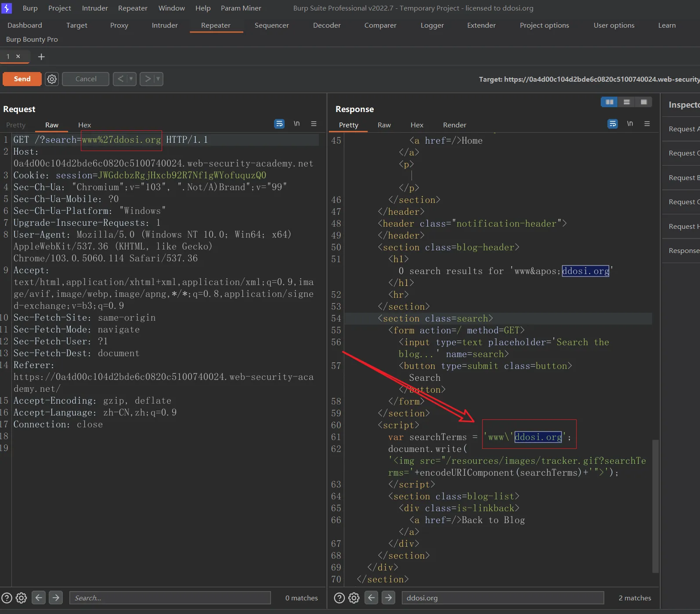Select Response Hex view tab
The height and width of the screenshot is (614, 700).
417,125
